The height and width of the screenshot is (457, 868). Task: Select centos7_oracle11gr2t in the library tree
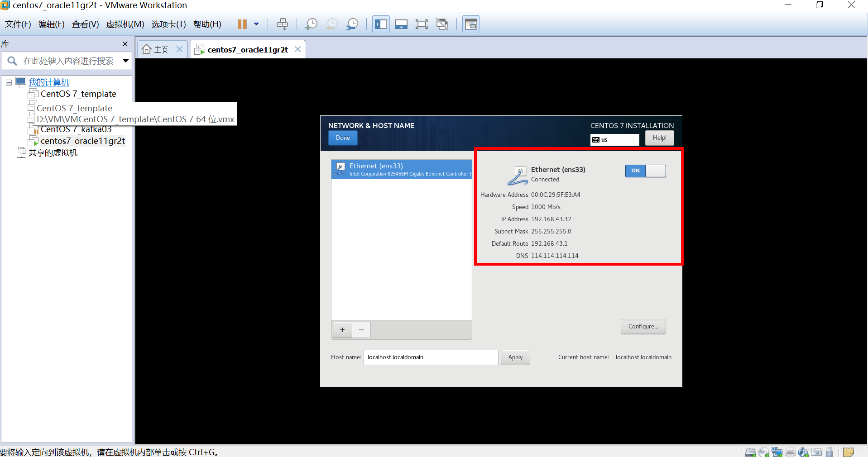[x=83, y=141]
